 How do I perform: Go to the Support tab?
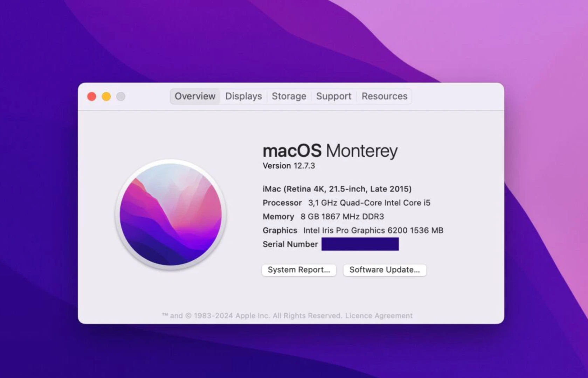(x=333, y=96)
